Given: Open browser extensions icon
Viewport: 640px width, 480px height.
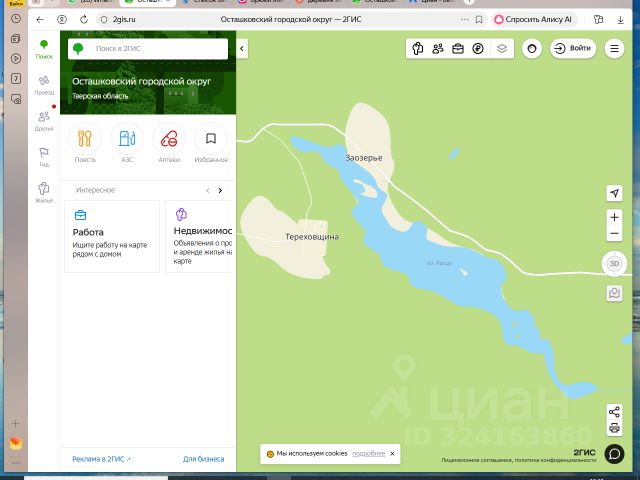Looking at the screenshot, I should click(x=598, y=19).
